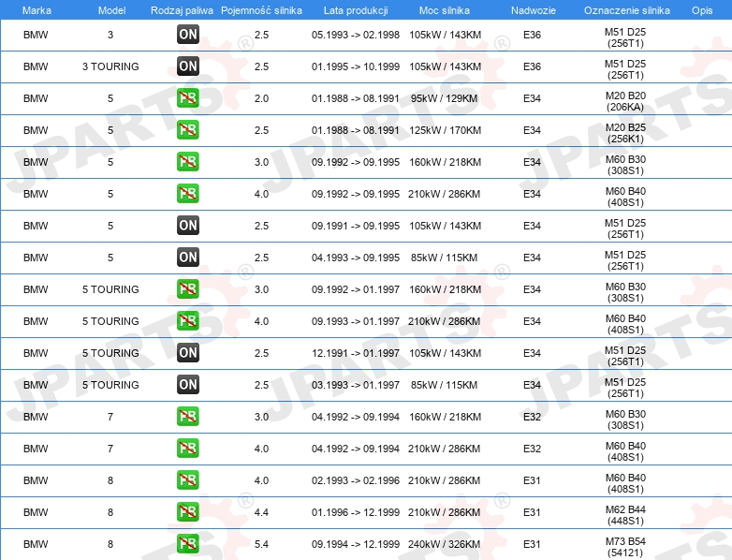Screen dimensions: 732x560
Task: Click the Opis column header
Action: [702, 10]
